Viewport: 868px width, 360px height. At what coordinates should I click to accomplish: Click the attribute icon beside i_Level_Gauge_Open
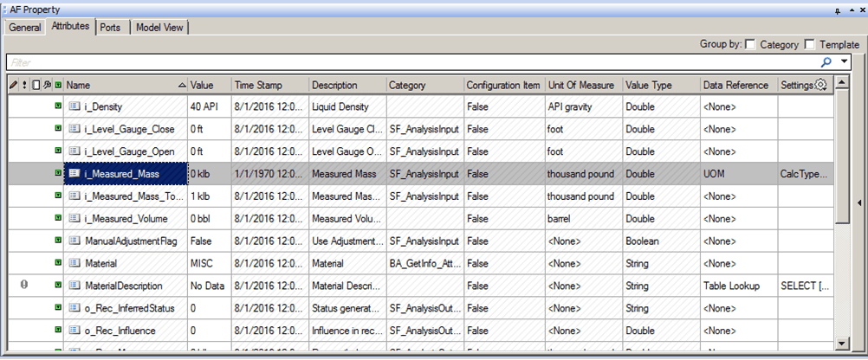tap(74, 151)
